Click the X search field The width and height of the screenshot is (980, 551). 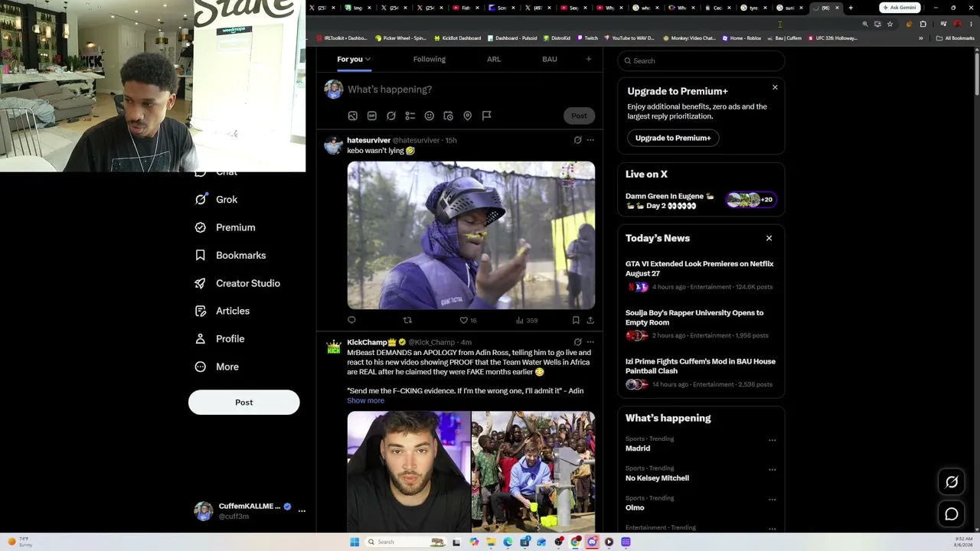pyautogui.click(x=701, y=60)
